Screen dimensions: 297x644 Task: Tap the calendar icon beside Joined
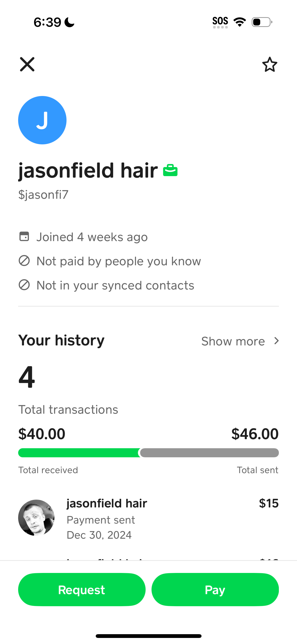(x=24, y=237)
